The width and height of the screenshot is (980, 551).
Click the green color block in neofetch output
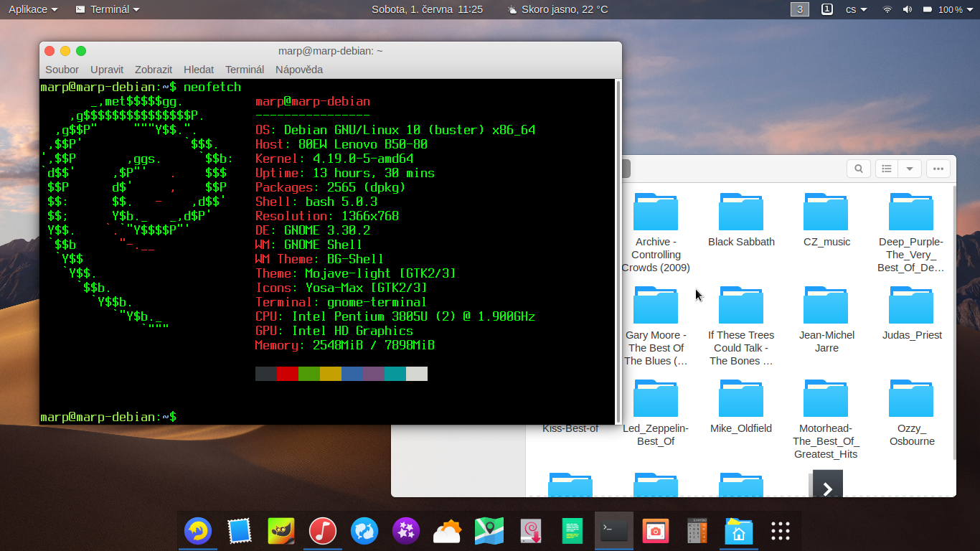click(309, 374)
